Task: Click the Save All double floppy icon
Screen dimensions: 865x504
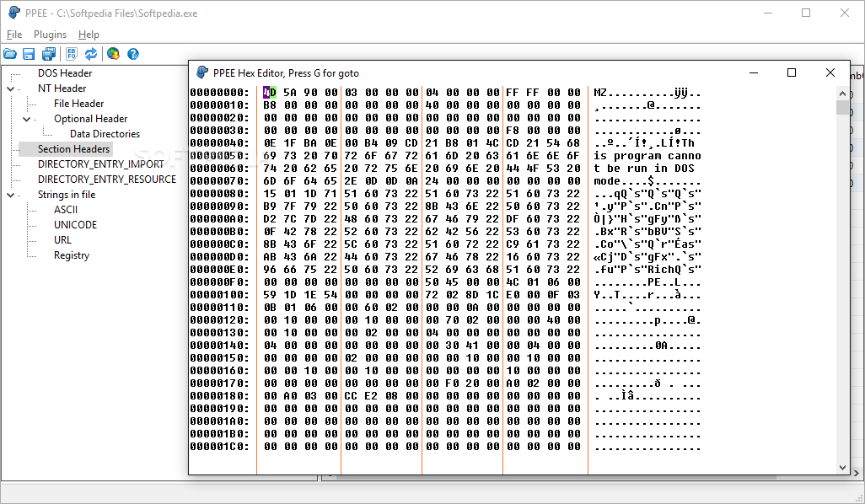Action: coord(49,54)
